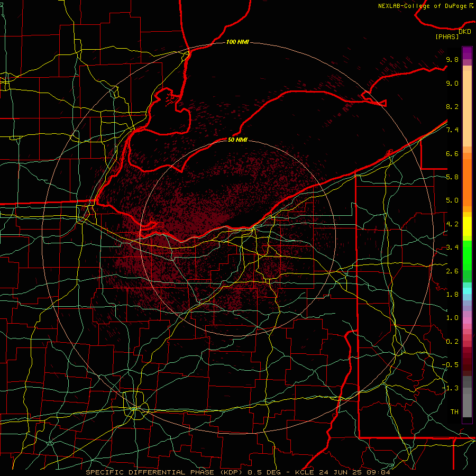
Task: Click the 2.6 legend value
Action: pyautogui.click(x=452, y=271)
